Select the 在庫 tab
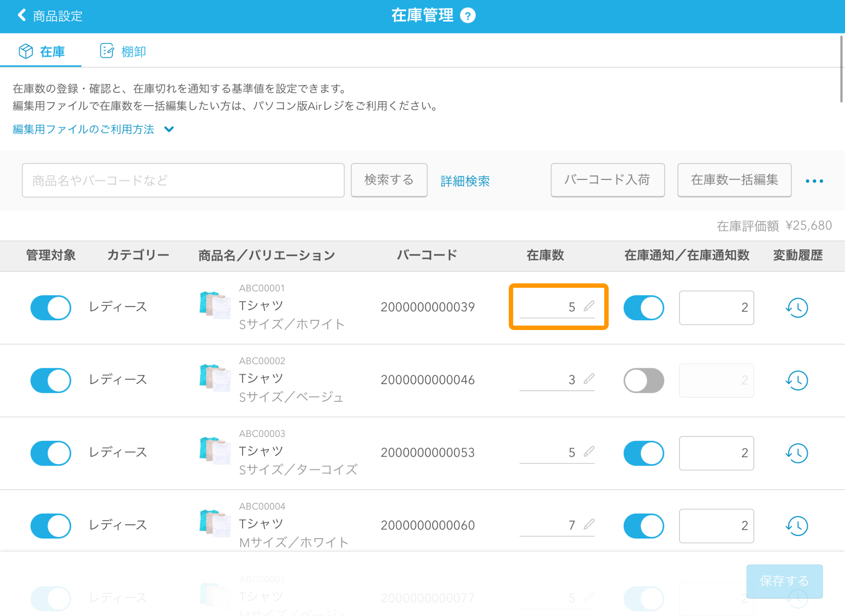845x616 pixels. 41,51
